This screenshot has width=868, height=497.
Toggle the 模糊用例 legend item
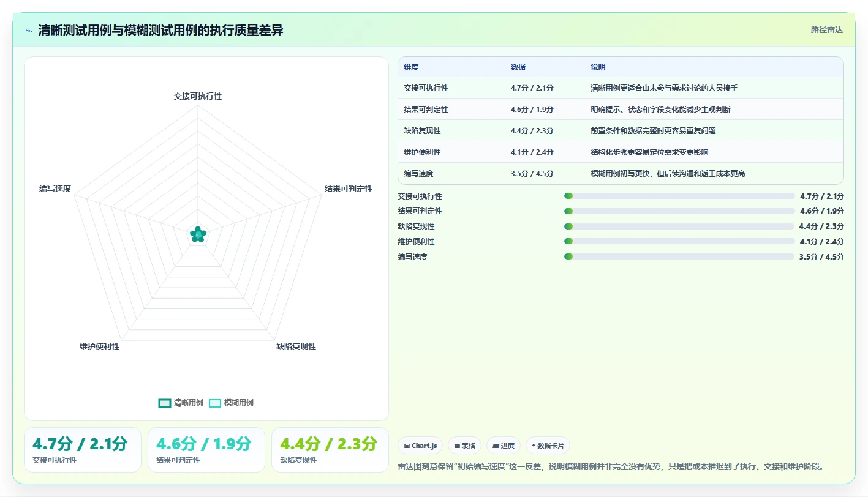pyautogui.click(x=231, y=403)
